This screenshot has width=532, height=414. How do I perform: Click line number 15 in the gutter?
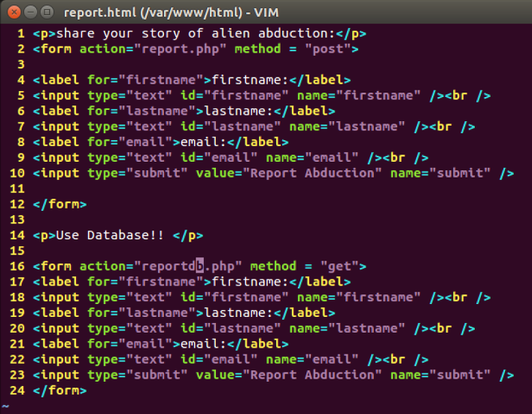[17, 251]
